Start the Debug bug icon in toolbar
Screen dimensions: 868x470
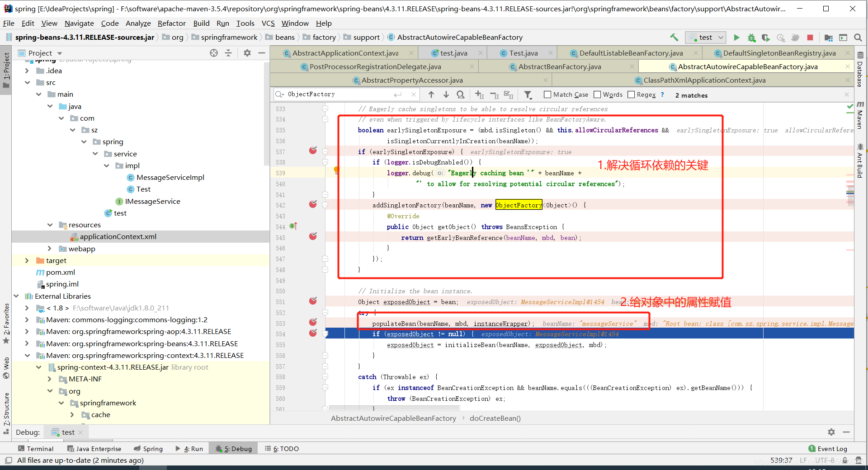pos(751,38)
